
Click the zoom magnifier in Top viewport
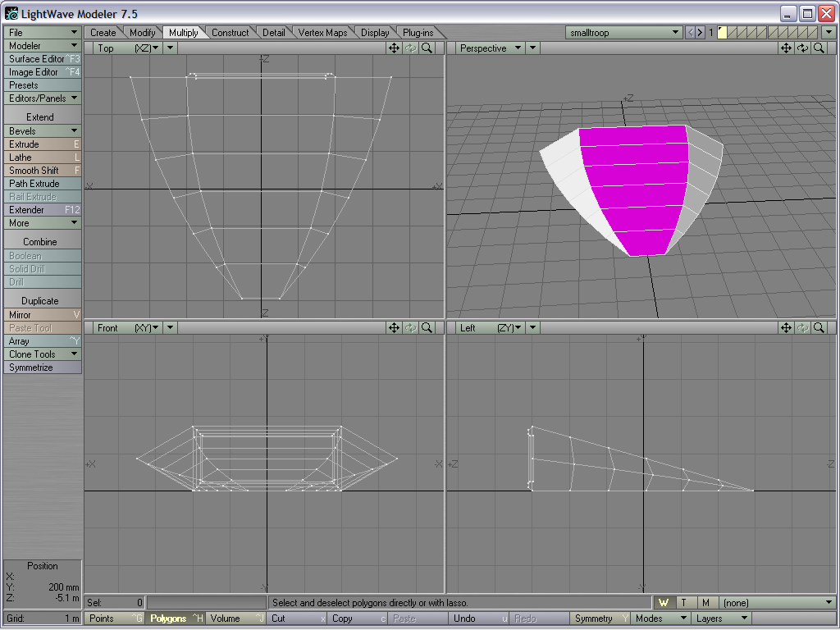tap(427, 48)
